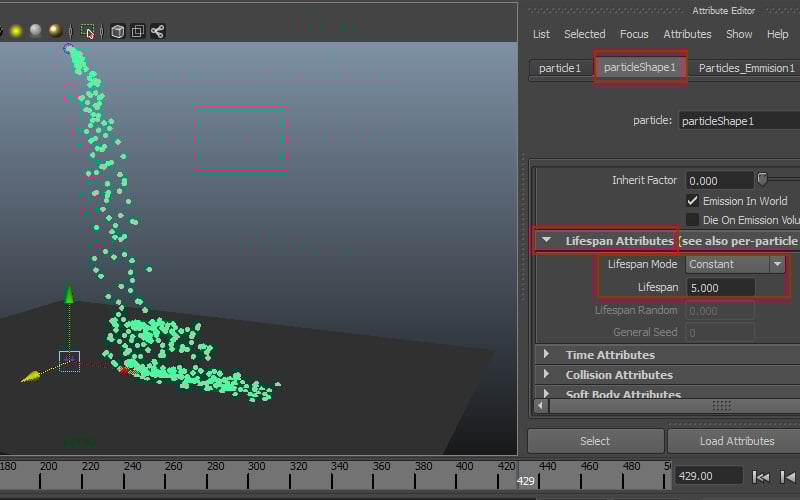Toggle gold sphere high quality rendering icon
The height and width of the screenshot is (500, 800).
pos(55,31)
